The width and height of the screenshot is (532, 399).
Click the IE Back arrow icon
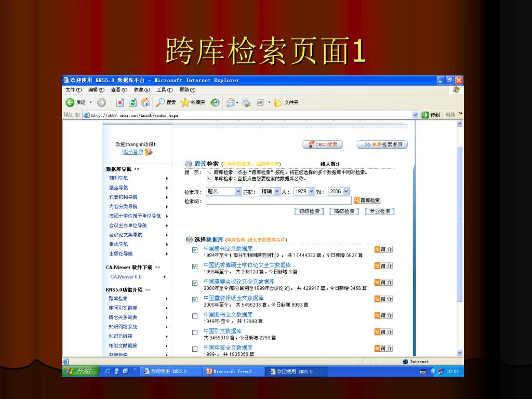70,102
